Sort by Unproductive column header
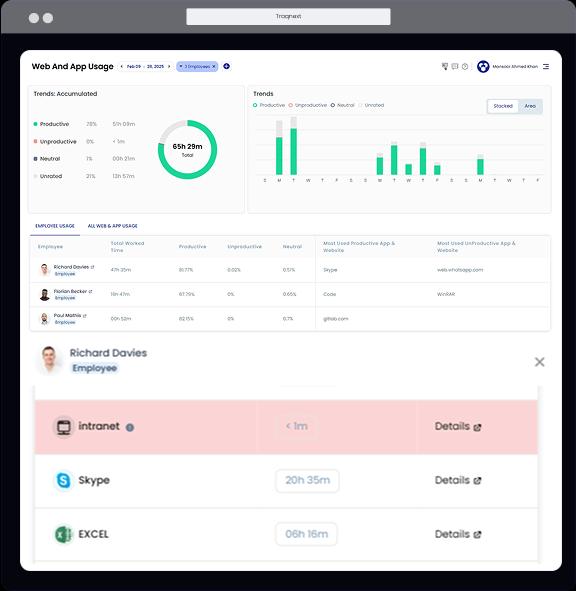This screenshot has height=591, width=576. pos(244,247)
